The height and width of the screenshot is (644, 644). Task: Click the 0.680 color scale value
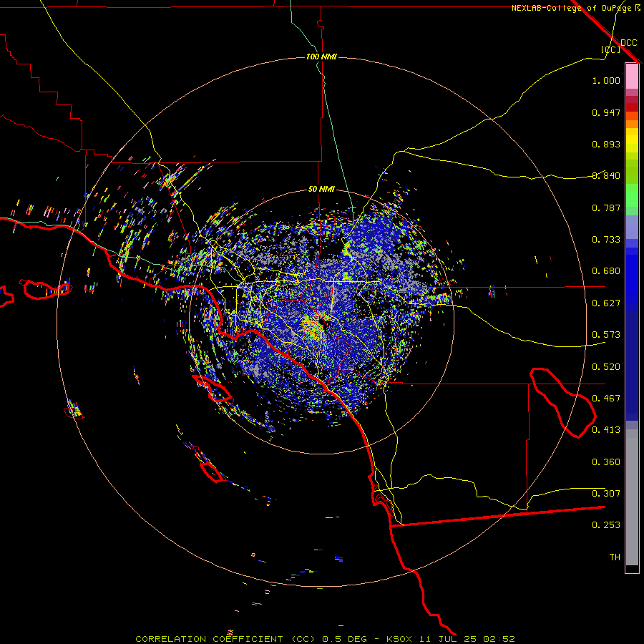pos(606,271)
